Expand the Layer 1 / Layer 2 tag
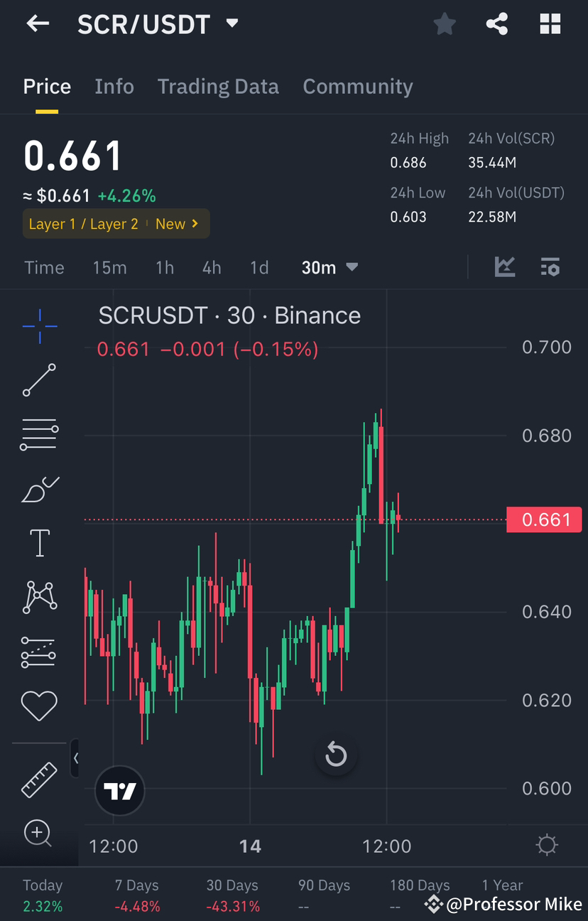Image resolution: width=588 pixels, height=921 pixels. click(x=116, y=223)
